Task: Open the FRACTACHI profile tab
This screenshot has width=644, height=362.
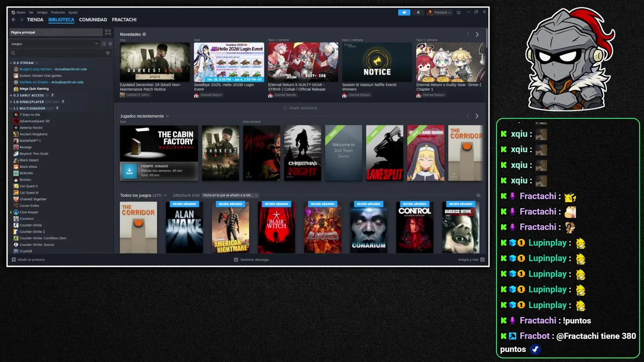Action: [124, 20]
